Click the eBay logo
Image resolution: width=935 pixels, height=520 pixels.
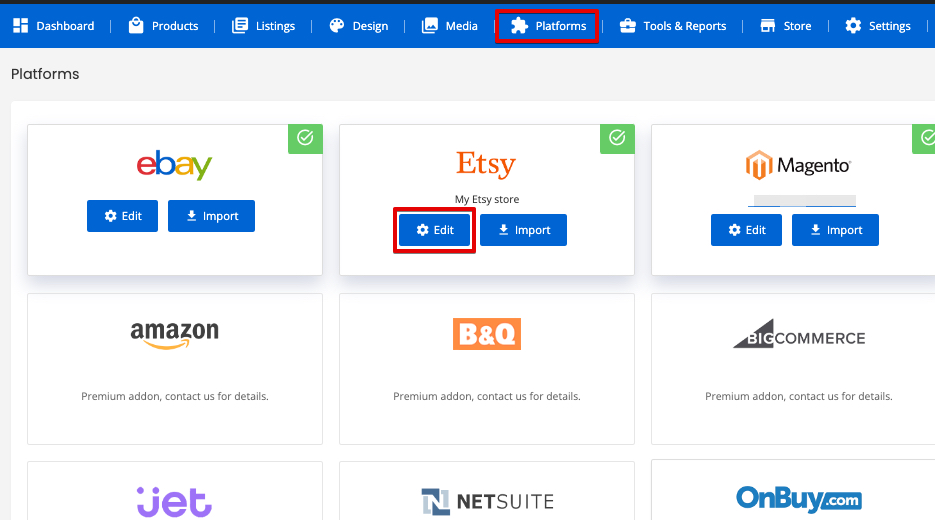tap(174, 165)
